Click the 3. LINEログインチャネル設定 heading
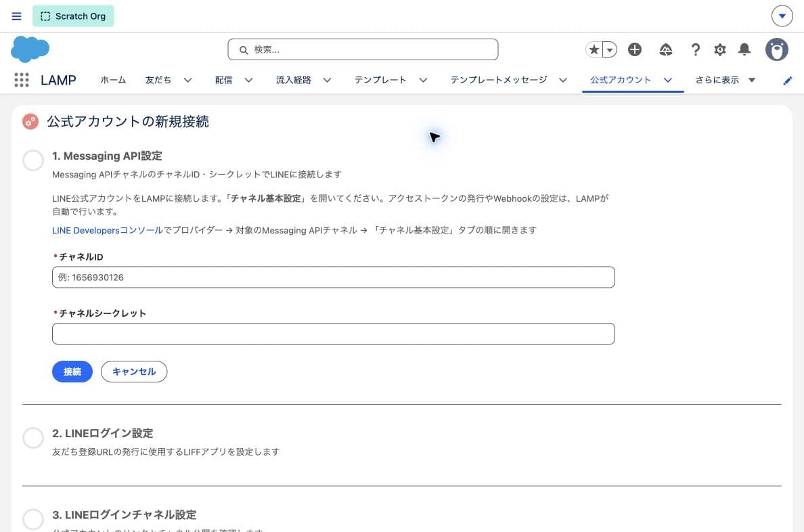 (124, 515)
